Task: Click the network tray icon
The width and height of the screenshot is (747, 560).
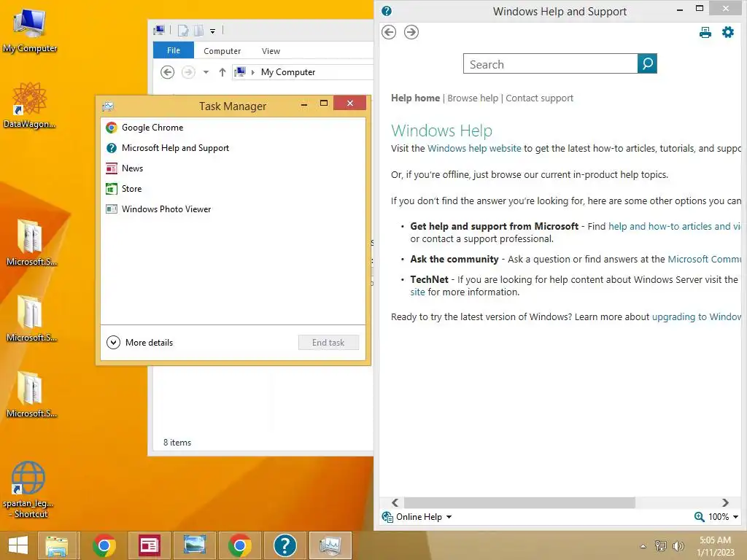Action: (660, 546)
